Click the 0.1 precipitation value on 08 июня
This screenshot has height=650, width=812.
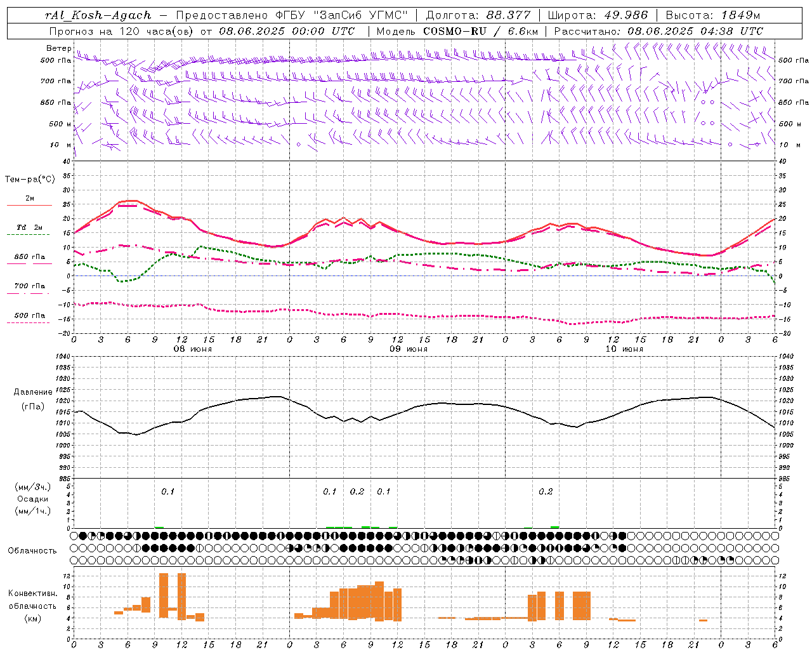click(167, 492)
